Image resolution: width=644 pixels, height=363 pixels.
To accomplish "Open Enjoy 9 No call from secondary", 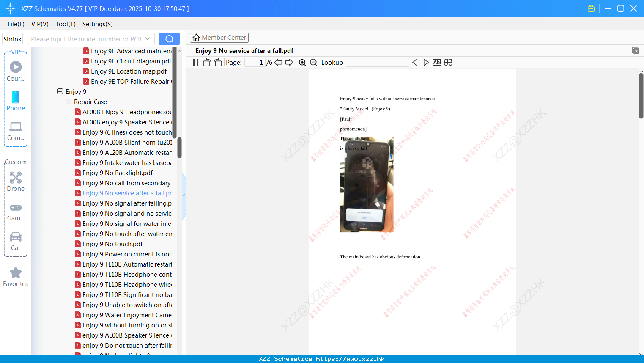I will point(123,183).
